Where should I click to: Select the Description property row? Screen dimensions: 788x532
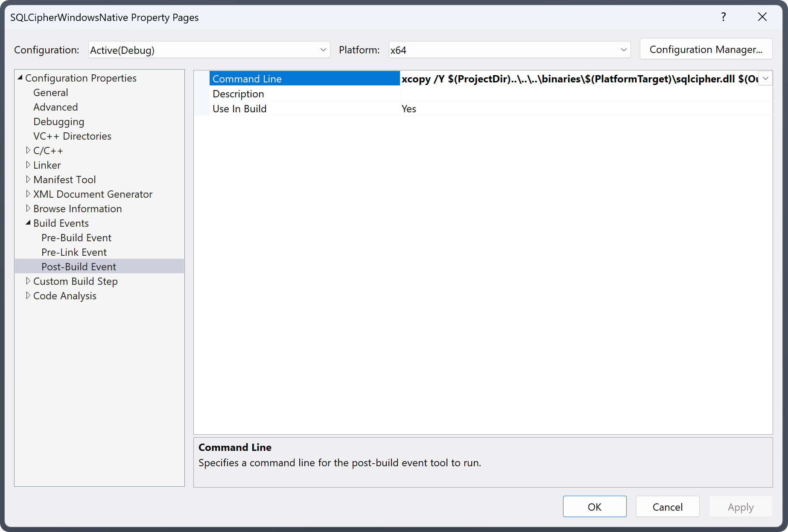(305, 94)
